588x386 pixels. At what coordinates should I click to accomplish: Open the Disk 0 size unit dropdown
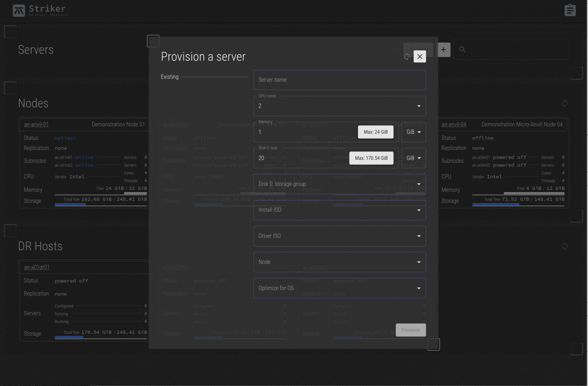pos(413,158)
